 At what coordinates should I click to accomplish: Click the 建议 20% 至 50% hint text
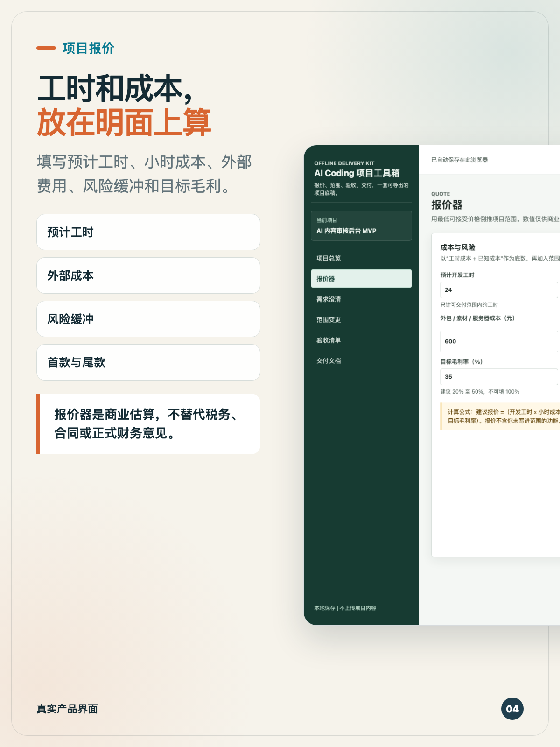tap(480, 392)
